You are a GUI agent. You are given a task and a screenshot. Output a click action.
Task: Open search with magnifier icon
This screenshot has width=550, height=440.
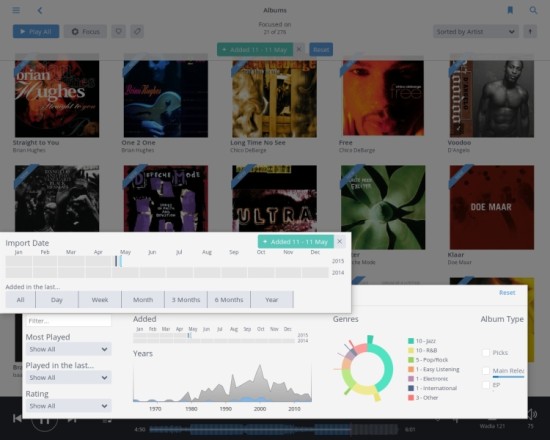pyautogui.click(x=533, y=10)
